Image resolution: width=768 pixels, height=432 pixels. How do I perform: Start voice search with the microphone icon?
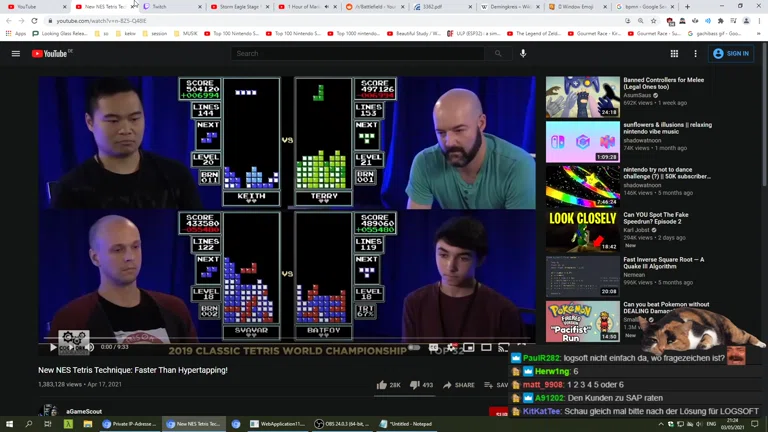pos(523,54)
